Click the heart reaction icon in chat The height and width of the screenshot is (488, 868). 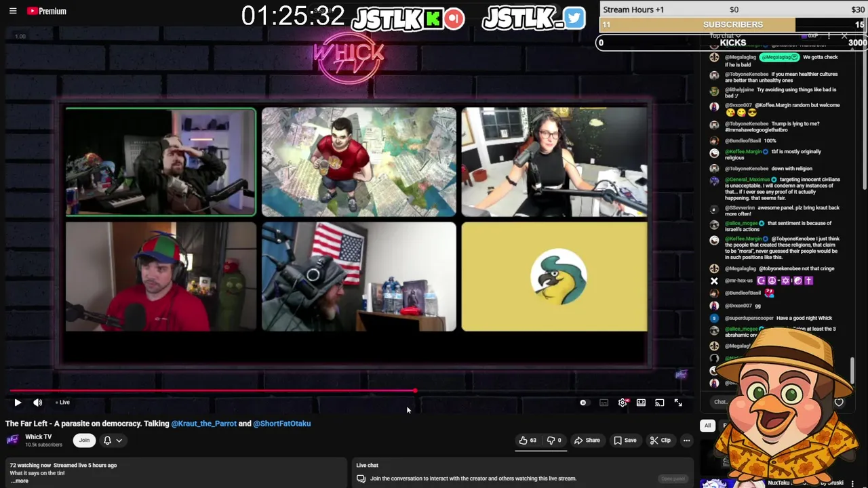point(839,403)
